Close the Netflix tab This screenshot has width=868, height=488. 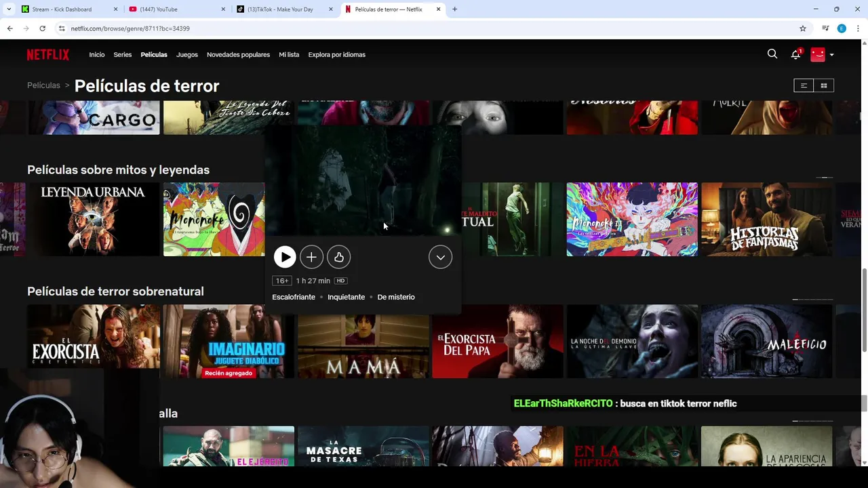coord(439,9)
